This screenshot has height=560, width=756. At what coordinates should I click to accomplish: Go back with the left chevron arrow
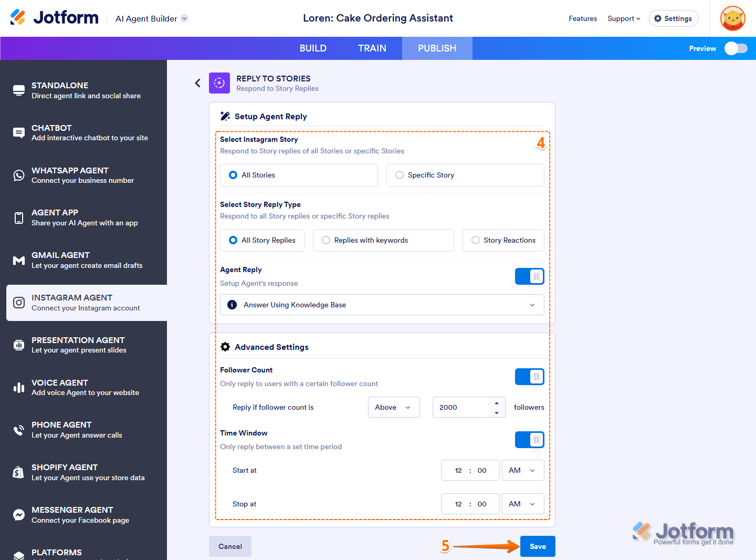tap(198, 83)
